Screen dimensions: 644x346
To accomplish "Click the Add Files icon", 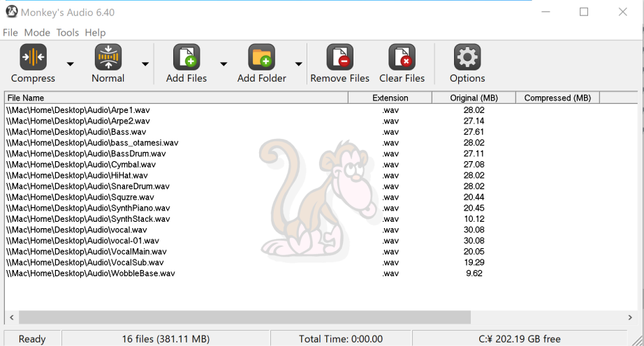I will (x=186, y=57).
